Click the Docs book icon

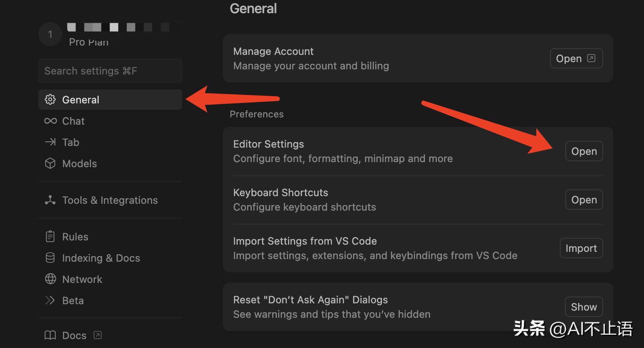[x=50, y=335]
